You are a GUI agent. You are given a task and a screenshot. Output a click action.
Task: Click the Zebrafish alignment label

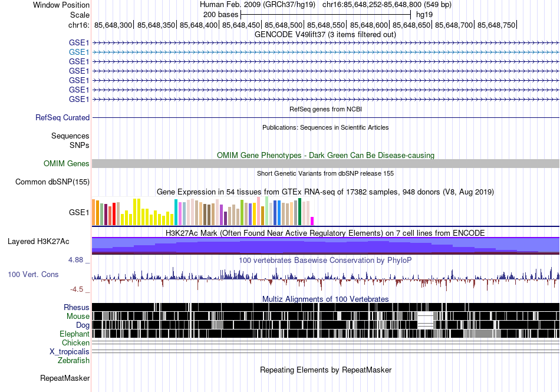(x=74, y=360)
